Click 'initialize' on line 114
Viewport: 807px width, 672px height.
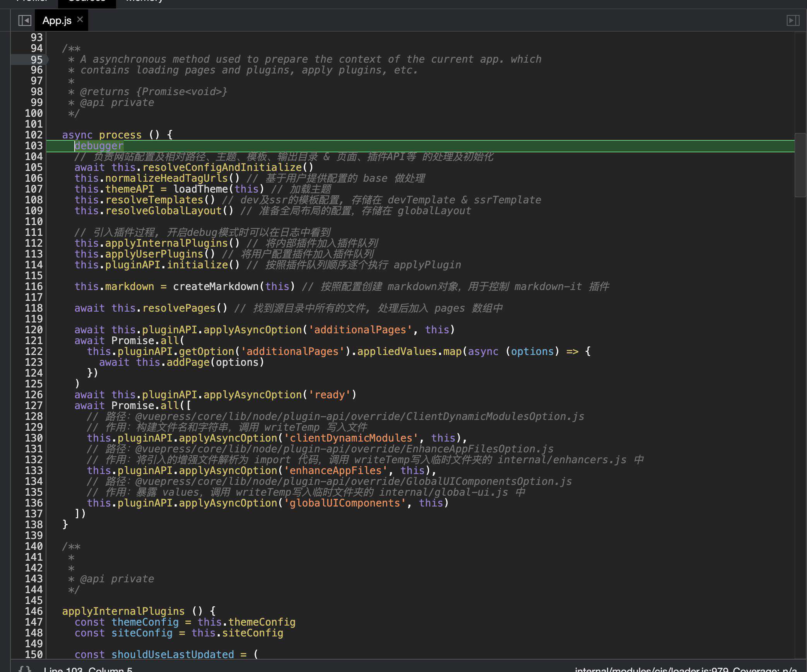(198, 265)
